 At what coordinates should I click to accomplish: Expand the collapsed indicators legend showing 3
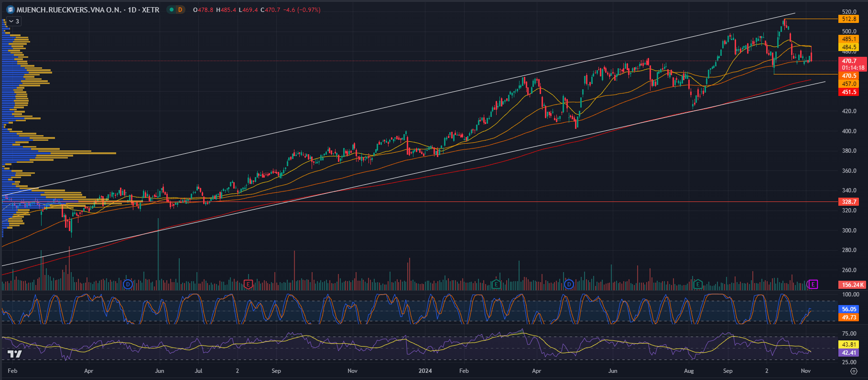(14, 21)
